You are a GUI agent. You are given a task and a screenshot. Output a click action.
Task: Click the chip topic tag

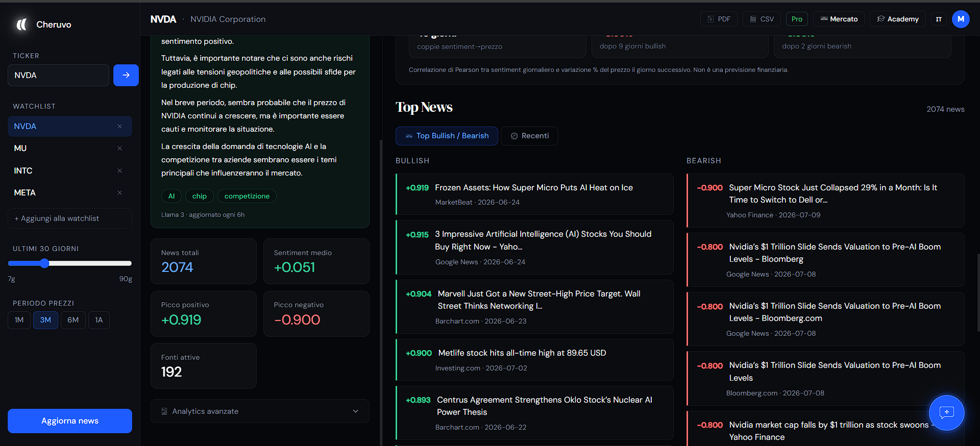click(x=200, y=196)
